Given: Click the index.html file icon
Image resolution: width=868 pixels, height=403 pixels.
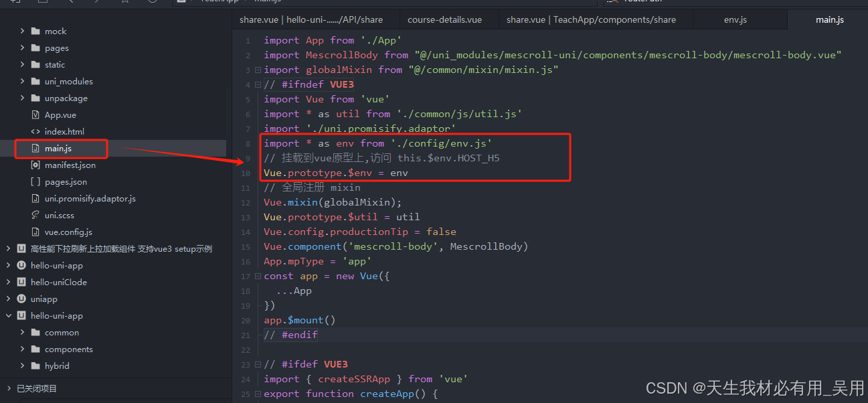Looking at the screenshot, I should point(35,132).
